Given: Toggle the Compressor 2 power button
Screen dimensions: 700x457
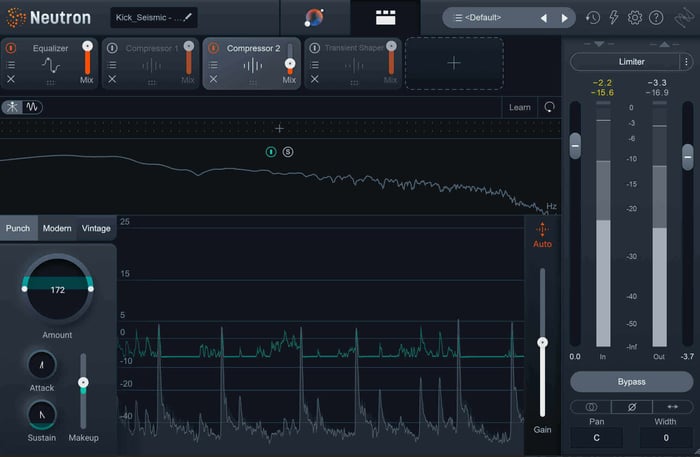Looking at the screenshot, I should click(213, 48).
